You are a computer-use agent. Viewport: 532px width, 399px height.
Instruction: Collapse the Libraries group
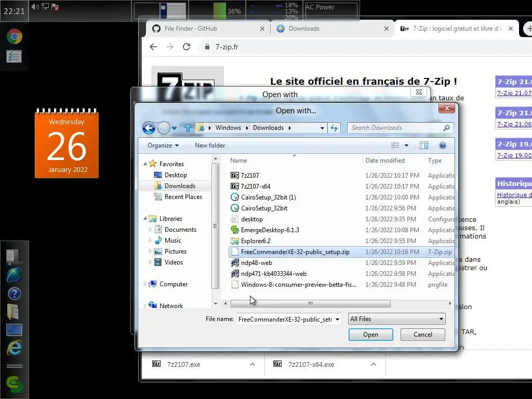145,219
